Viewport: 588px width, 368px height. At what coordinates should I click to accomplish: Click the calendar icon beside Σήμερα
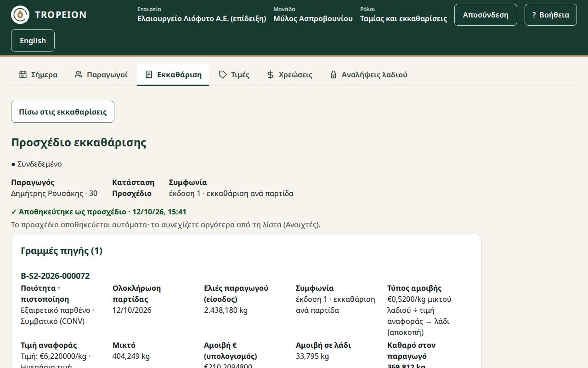23,75
